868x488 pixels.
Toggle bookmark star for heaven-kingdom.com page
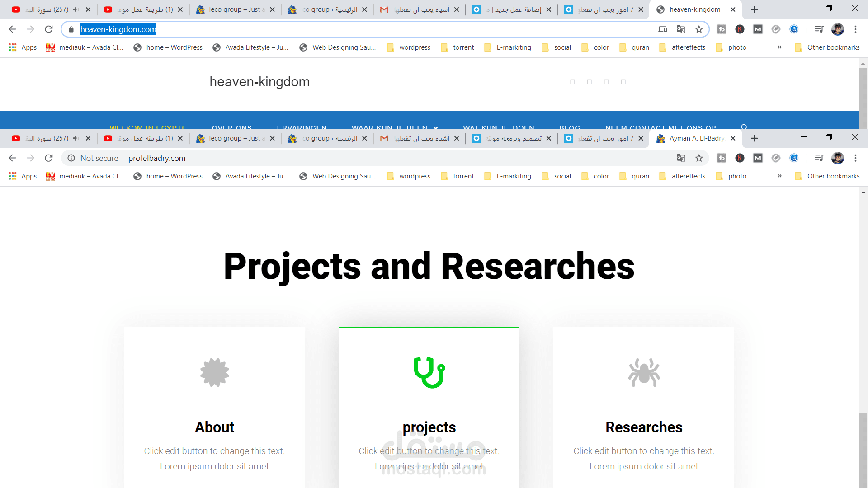699,29
